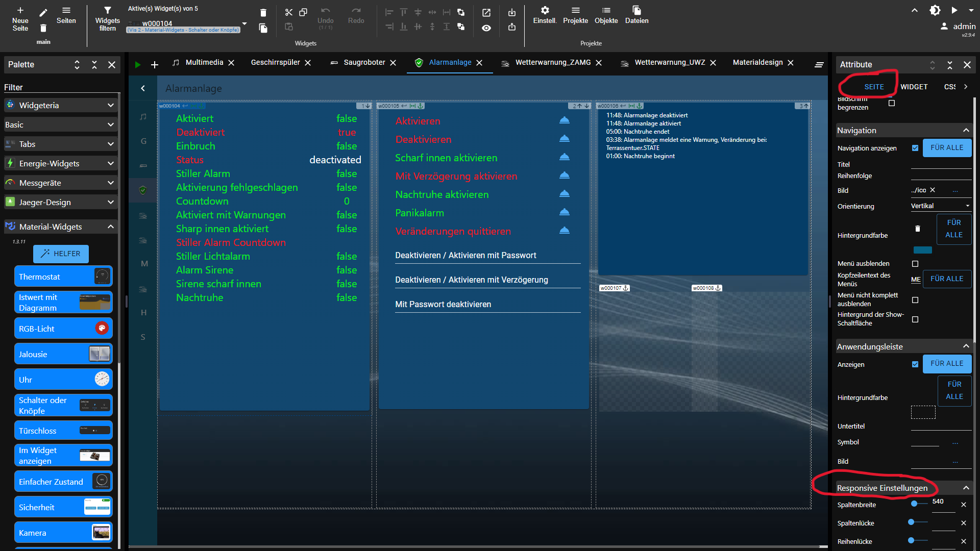Switch to the Saugroboter view tab
Image resolution: width=980 pixels, height=551 pixels.
point(364,62)
